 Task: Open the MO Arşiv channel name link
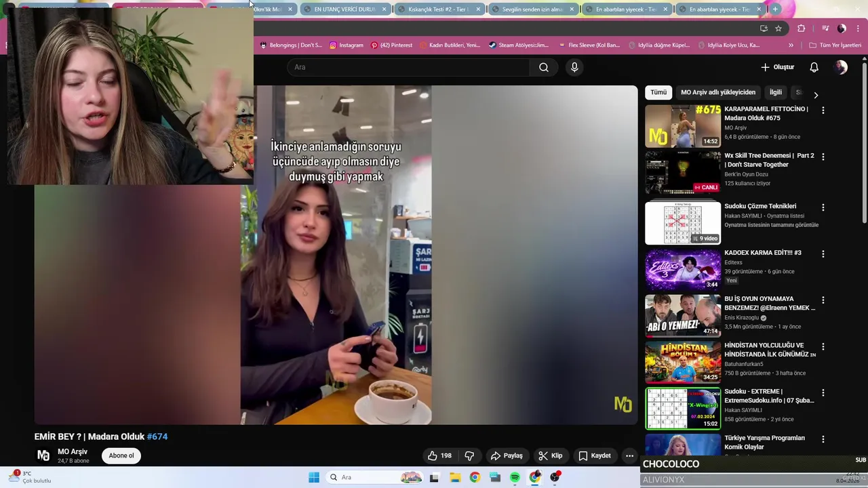pos(73,451)
